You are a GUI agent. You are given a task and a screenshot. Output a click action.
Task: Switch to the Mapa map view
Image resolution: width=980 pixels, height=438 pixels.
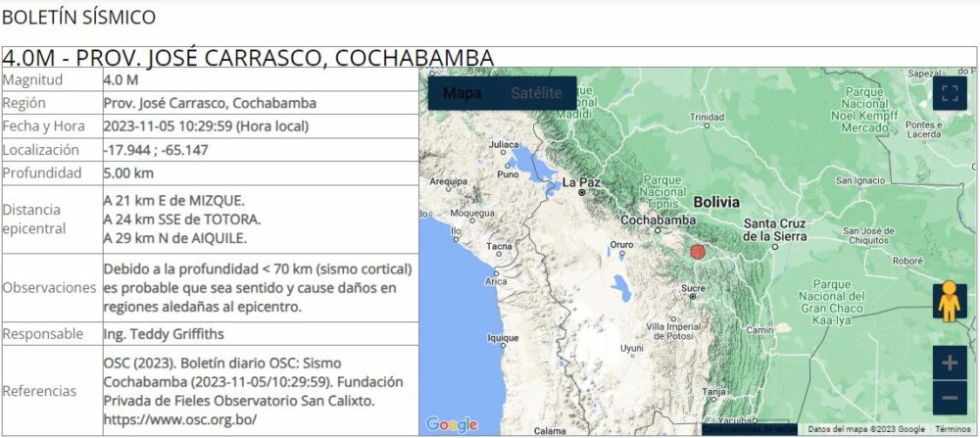(x=462, y=93)
